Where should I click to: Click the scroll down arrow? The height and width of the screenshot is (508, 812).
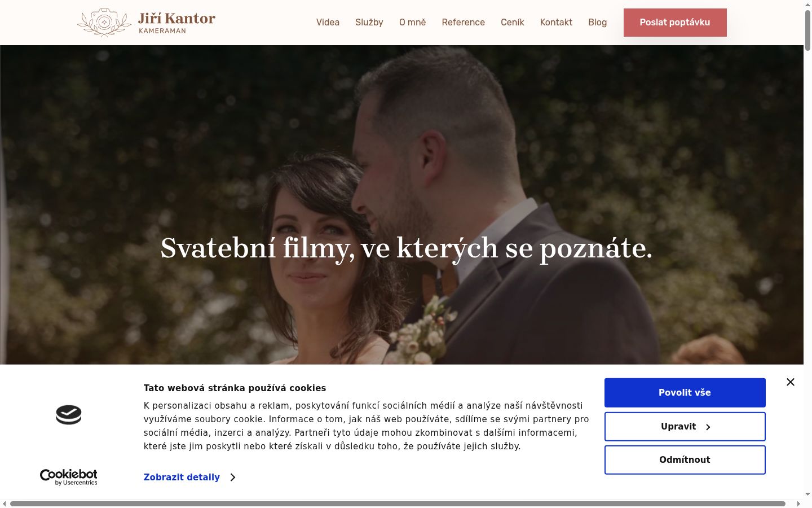pyautogui.click(x=807, y=494)
